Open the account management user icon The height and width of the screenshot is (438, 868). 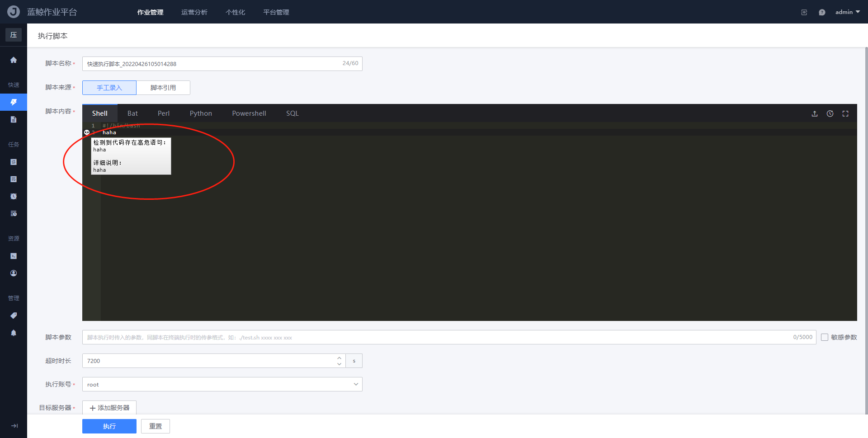point(14,273)
